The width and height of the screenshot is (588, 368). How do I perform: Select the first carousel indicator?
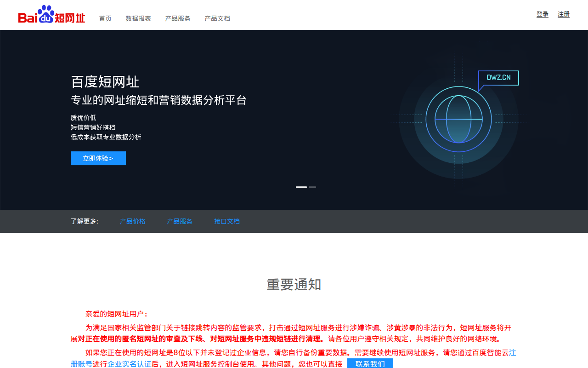coord(301,187)
